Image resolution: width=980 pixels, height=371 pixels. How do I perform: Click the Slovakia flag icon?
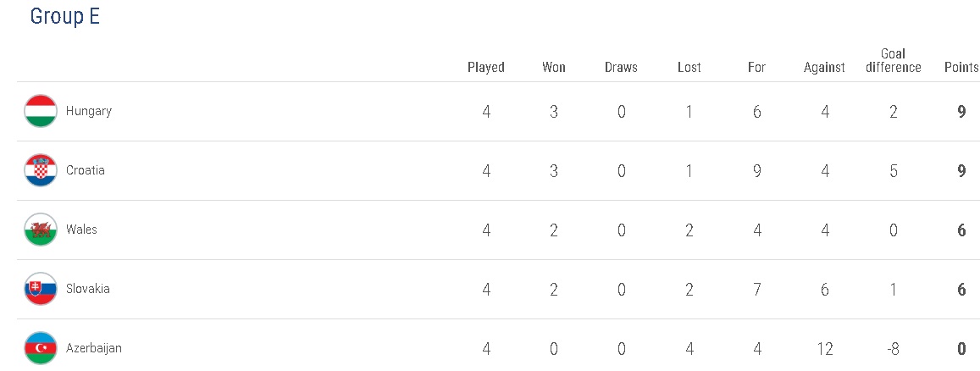[41, 290]
